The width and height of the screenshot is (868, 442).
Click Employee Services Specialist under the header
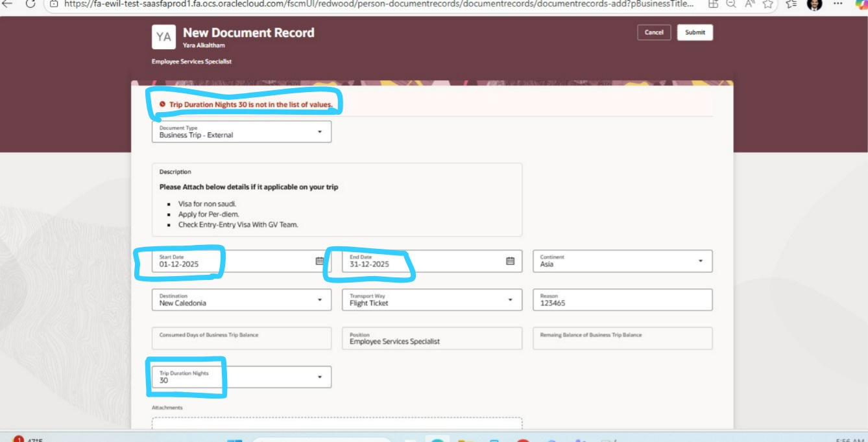pyautogui.click(x=191, y=62)
